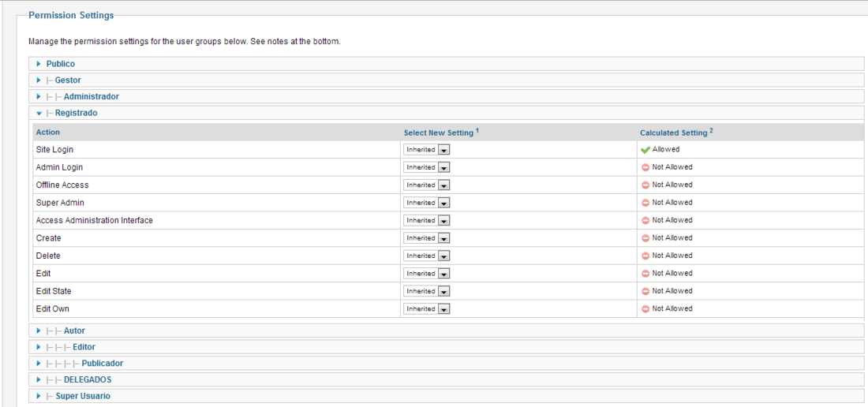Viewport: 868px width, 407px height.
Task: Click the Admin Login action label
Action: 59,167
